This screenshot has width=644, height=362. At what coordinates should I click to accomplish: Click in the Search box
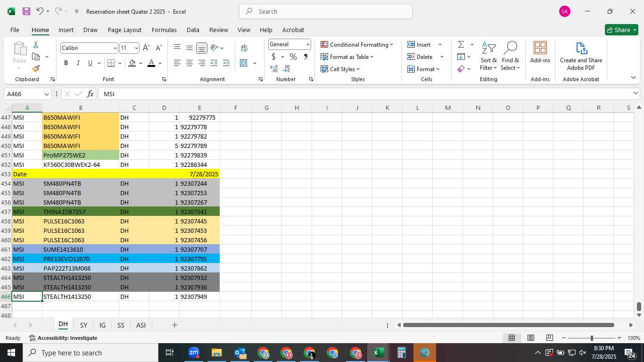(x=326, y=11)
